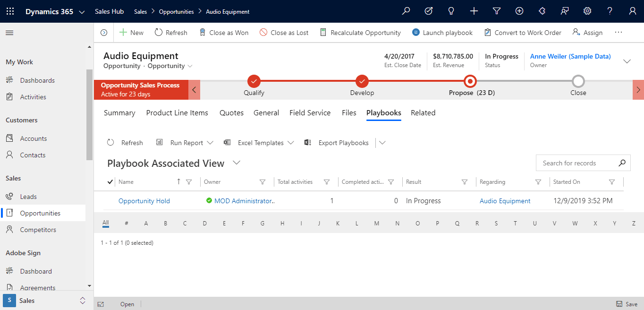This screenshot has height=310, width=644.
Task: Click the Assign command
Action: coord(587,33)
